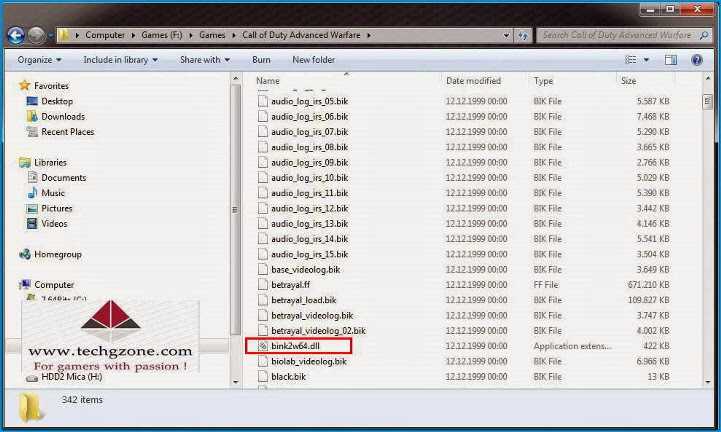Open the Pictures library

pos(57,208)
